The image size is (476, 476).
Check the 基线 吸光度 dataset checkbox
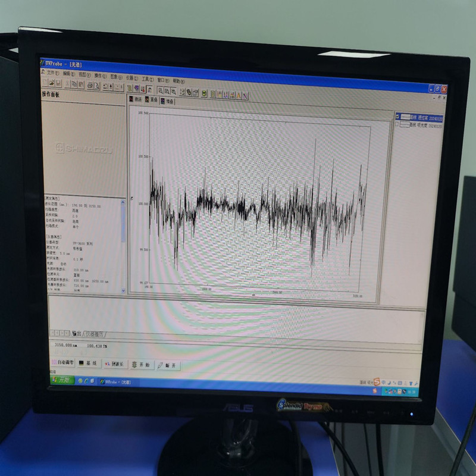coord(397,124)
